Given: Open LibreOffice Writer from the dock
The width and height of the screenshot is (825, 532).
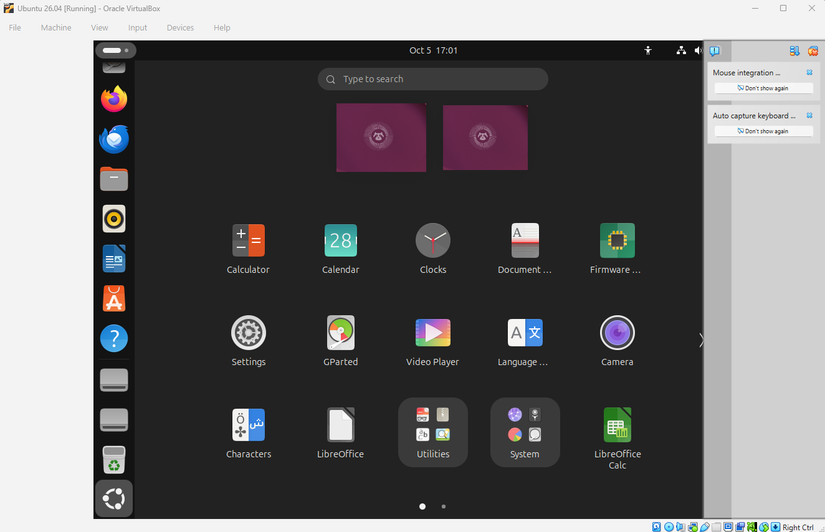Looking at the screenshot, I should tap(114, 258).
